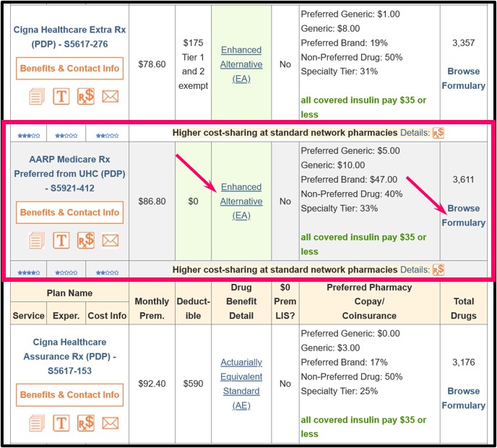Click experience star rating above AARP plan
497x448 pixels.
tap(66, 136)
